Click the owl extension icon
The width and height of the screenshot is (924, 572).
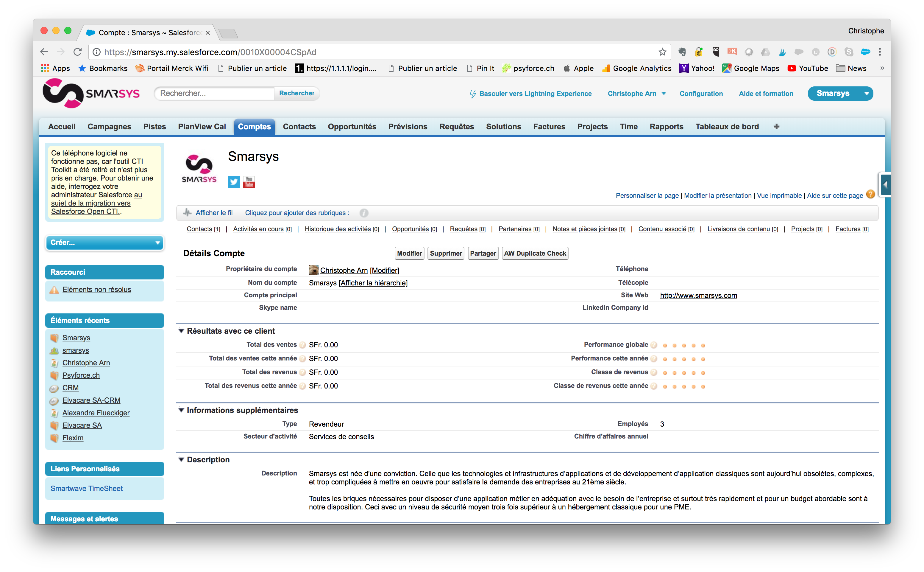(x=715, y=52)
